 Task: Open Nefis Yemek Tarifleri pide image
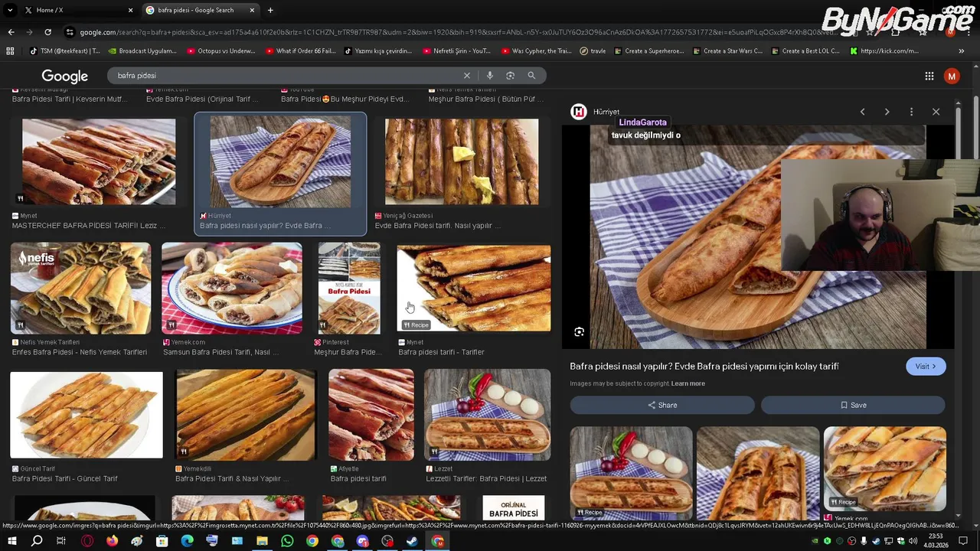80,289
